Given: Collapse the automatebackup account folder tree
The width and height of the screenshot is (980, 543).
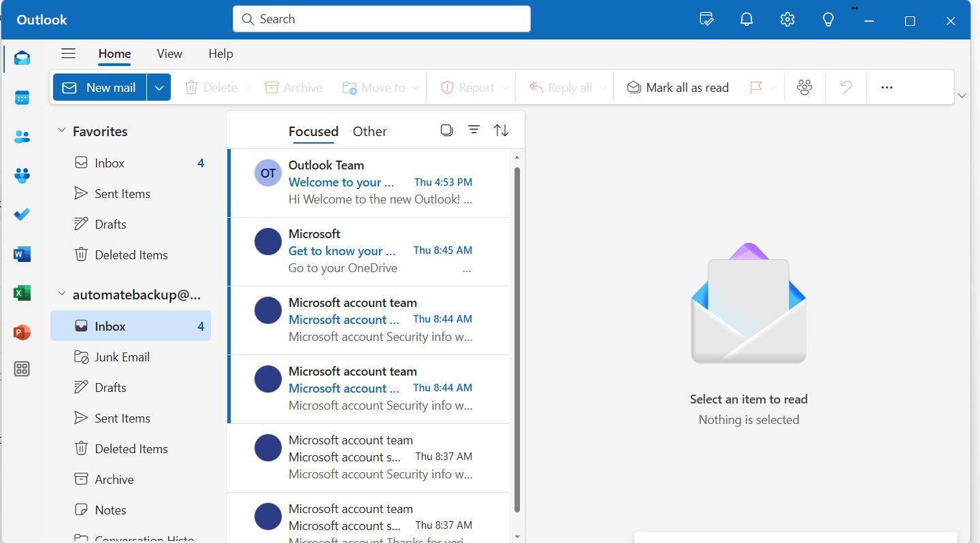Looking at the screenshot, I should pos(62,293).
